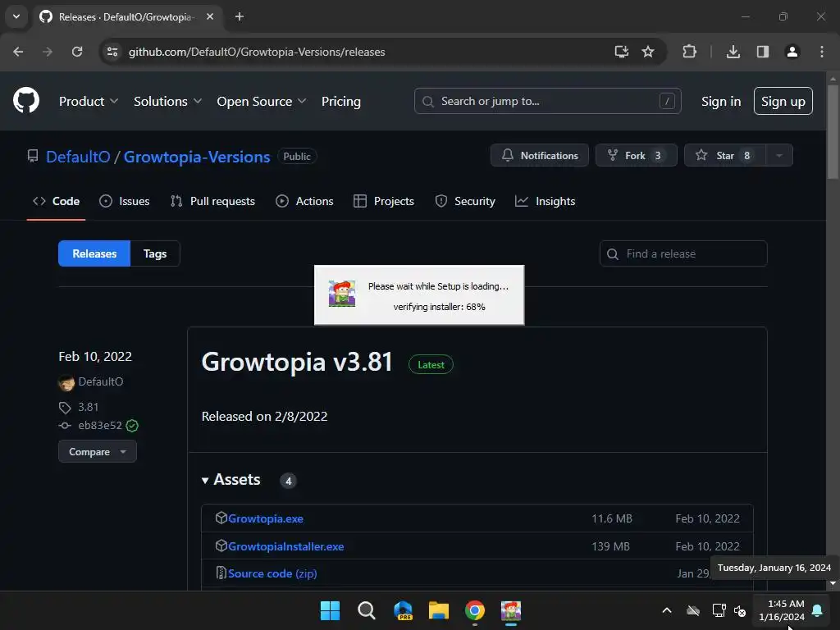Switch to the Issues tab
This screenshot has width=840, height=630.
(125, 202)
